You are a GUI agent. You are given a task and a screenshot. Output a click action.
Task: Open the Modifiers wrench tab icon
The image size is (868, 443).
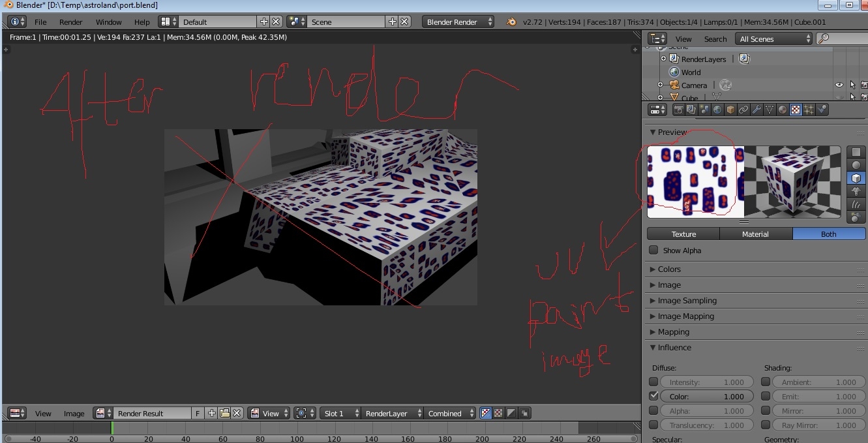[756, 110]
